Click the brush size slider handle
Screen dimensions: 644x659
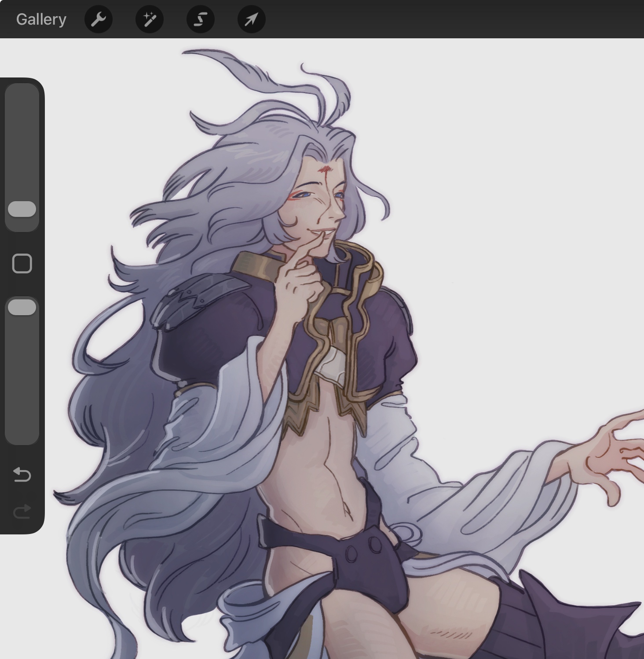pyautogui.click(x=22, y=209)
